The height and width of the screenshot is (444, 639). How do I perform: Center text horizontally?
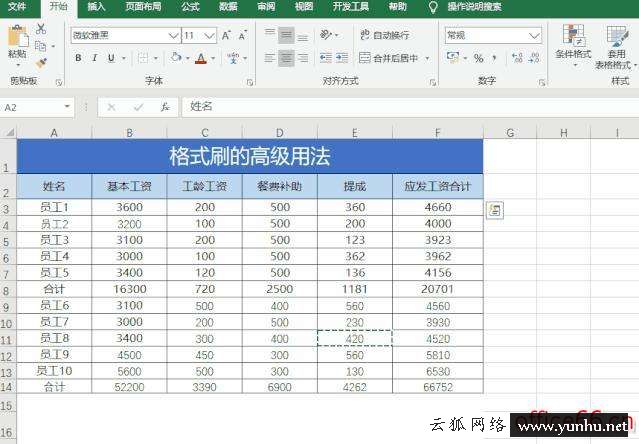[286, 58]
